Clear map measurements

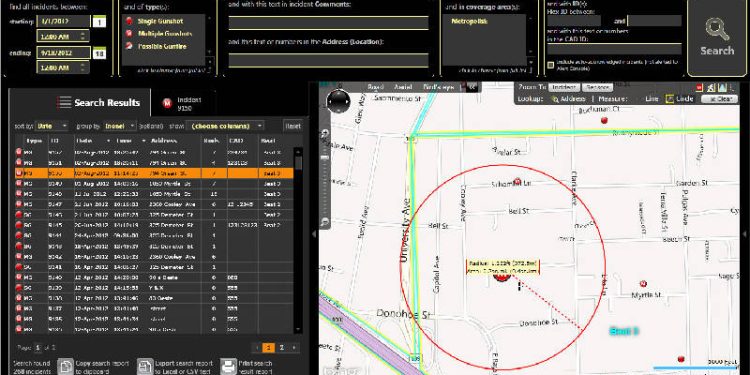[719, 99]
